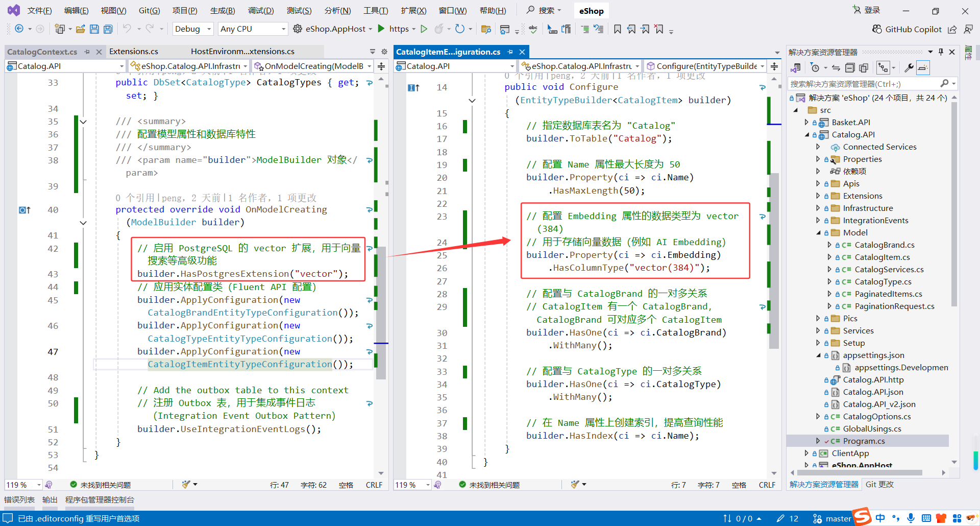Expand the Infrastructure folder in Solution Explorer
Screen dimensions: 980x526
tap(818, 208)
